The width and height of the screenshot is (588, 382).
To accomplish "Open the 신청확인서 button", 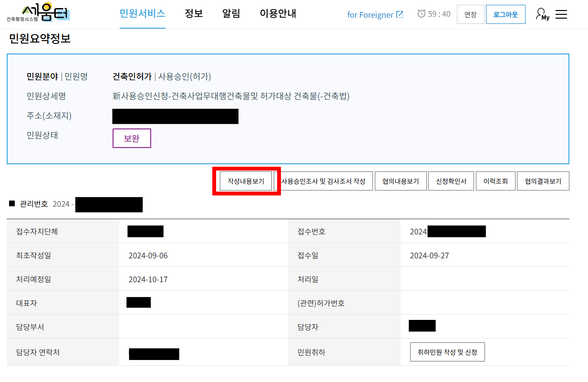I will 451,181.
